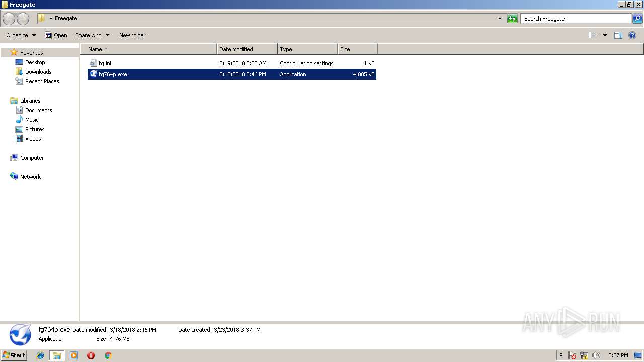Click the Freegate breadcrumb in address bar
644x362 pixels.
(66, 19)
